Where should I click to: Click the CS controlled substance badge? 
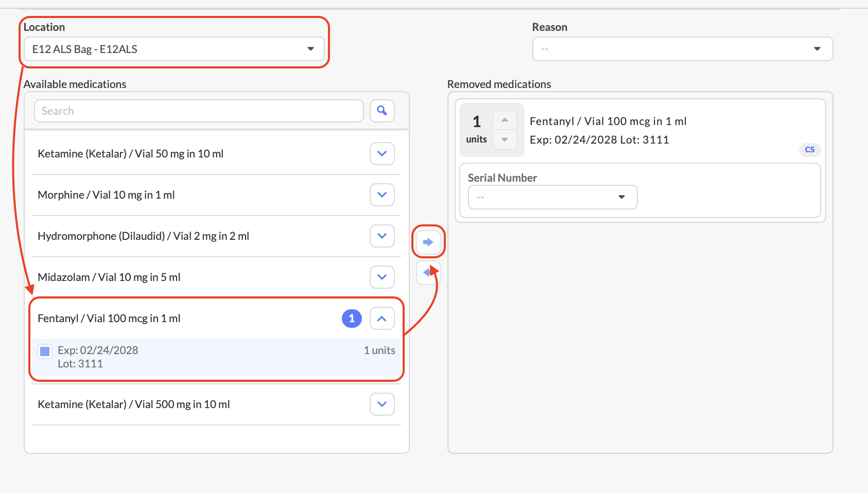[x=809, y=150]
